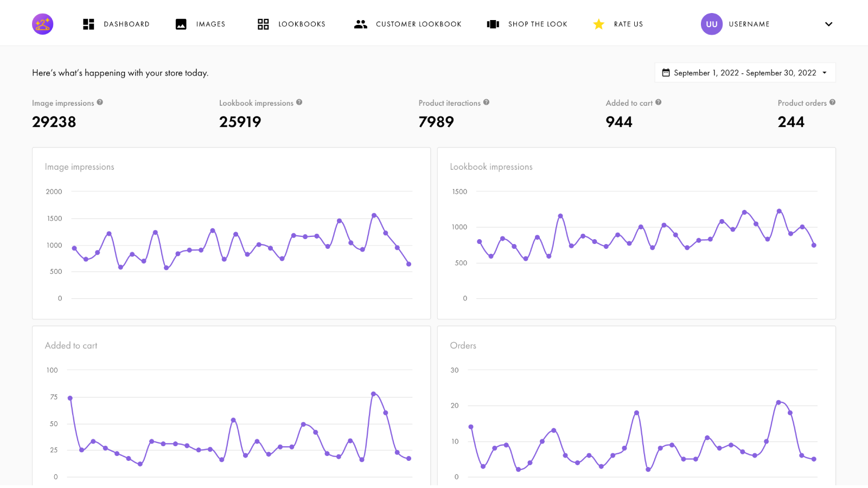Click the Shop The Look carousel icon

[493, 24]
